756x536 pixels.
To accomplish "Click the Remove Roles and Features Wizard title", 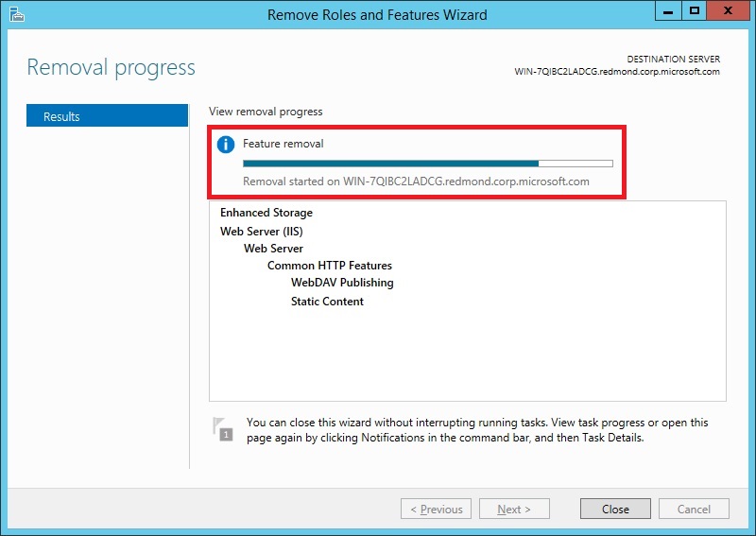I will click(x=377, y=15).
